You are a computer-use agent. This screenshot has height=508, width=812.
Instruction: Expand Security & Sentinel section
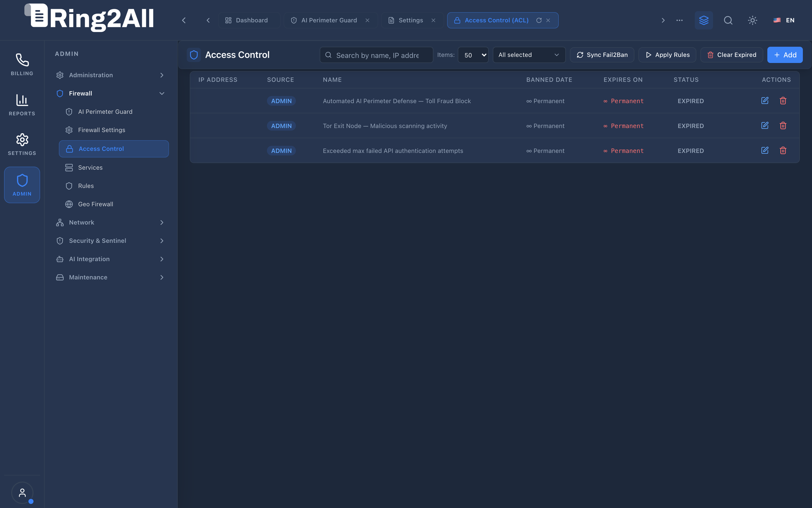tap(111, 241)
